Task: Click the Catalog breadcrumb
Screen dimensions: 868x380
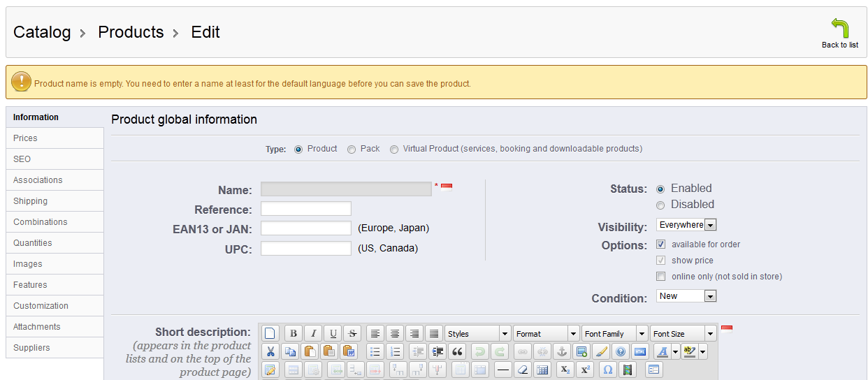Action: point(42,32)
